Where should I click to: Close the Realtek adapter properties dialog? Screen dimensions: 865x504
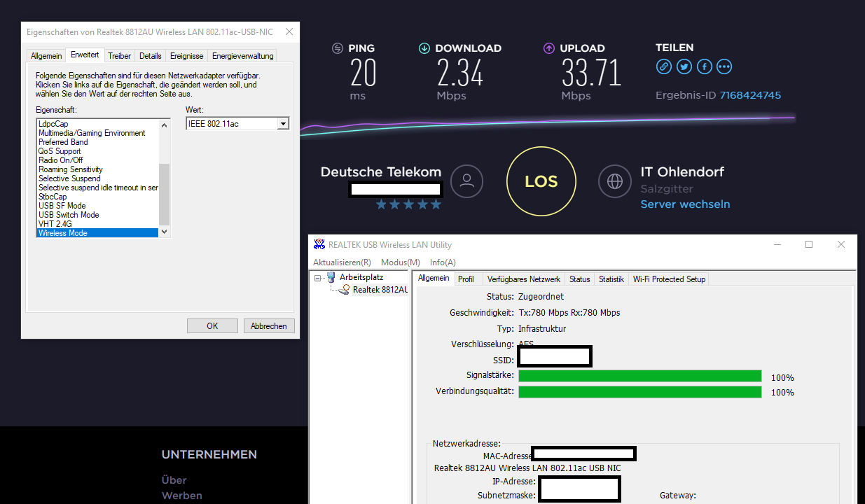tap(289, 32)
